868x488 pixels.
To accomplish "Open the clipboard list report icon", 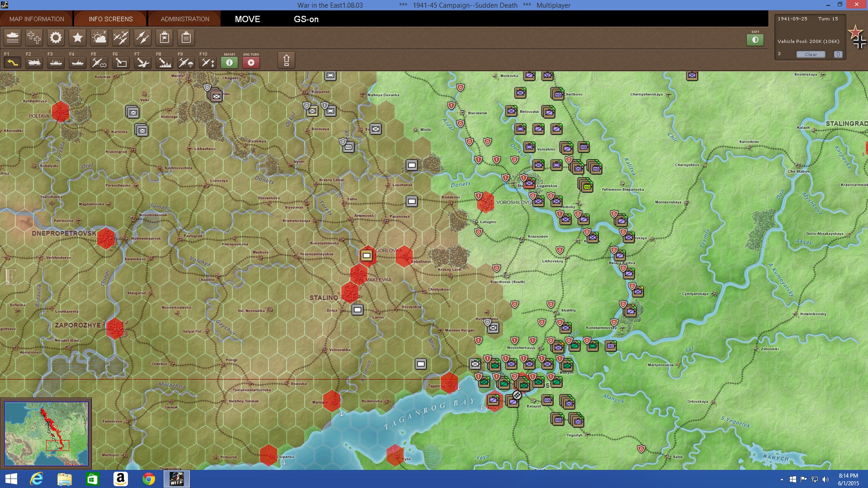I will pos(186,38).
